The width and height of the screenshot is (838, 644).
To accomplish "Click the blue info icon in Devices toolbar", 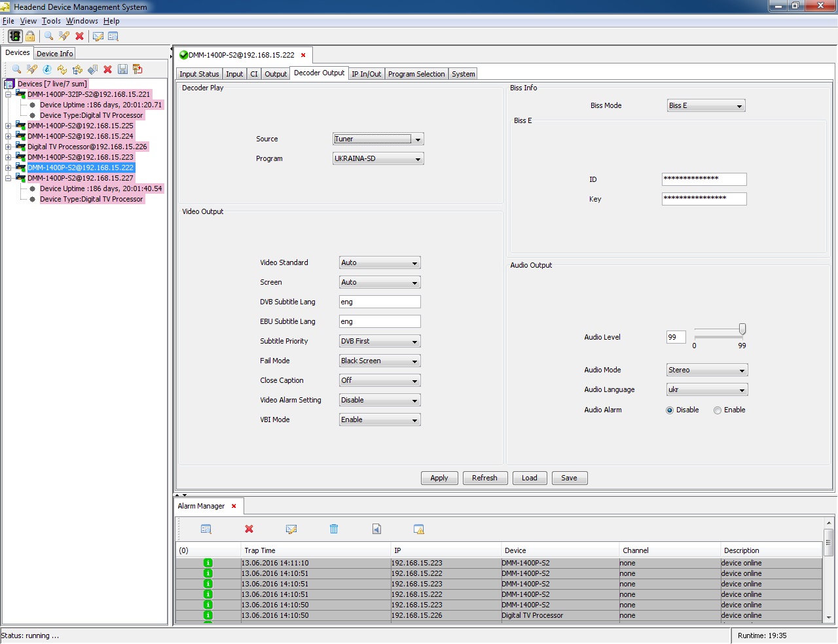I will [47, 69].
